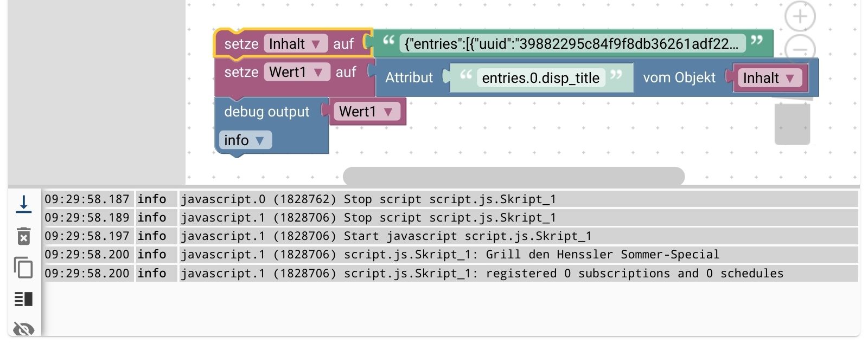Edit the entries.0.disp_title text field
The height and width of the screenshot is (344, 868).
point(540,79)
